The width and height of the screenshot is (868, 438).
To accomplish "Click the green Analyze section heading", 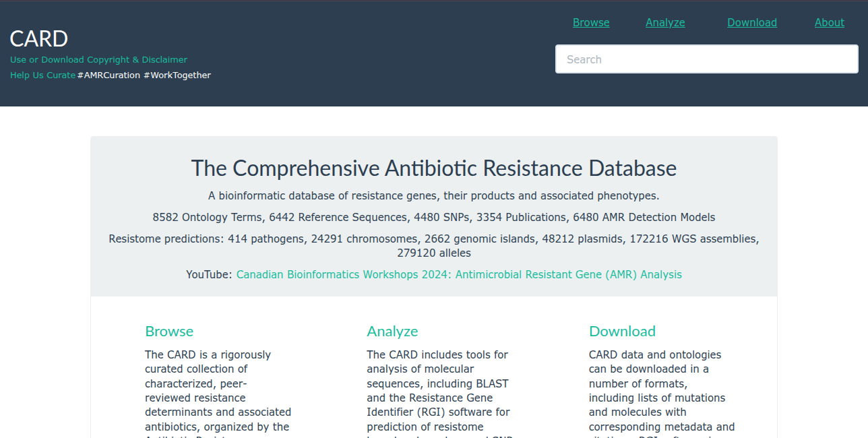I will (x=392, y=331).
